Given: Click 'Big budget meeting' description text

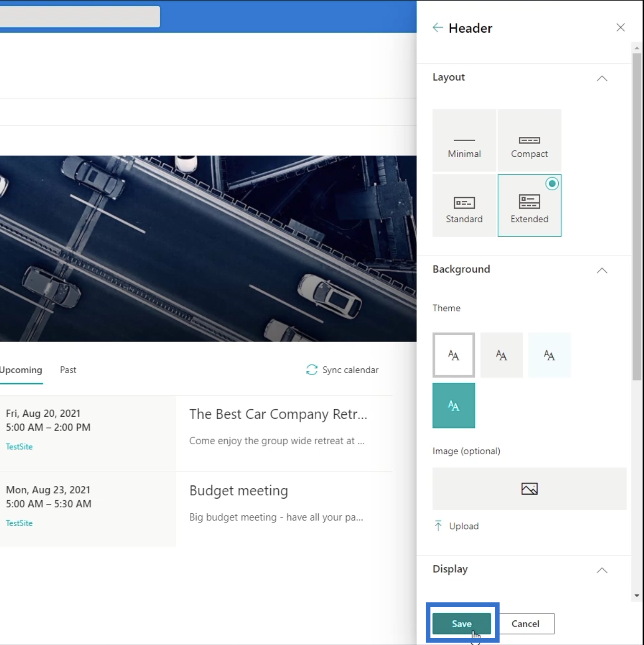Looking at the screenshot, I should [x=276, y=517].
